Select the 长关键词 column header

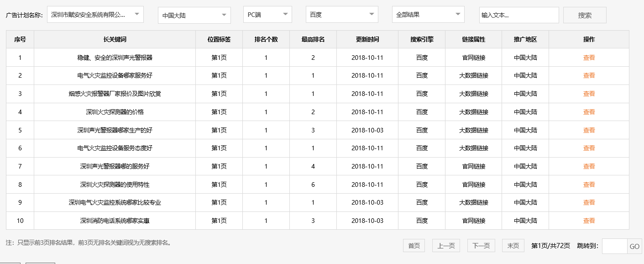115,39
